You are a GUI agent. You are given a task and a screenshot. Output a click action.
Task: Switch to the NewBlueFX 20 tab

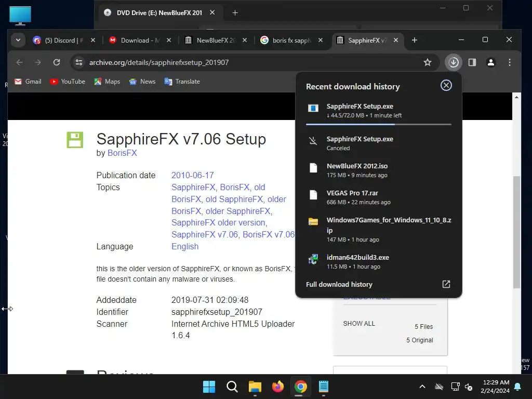(x=216, y=41)
